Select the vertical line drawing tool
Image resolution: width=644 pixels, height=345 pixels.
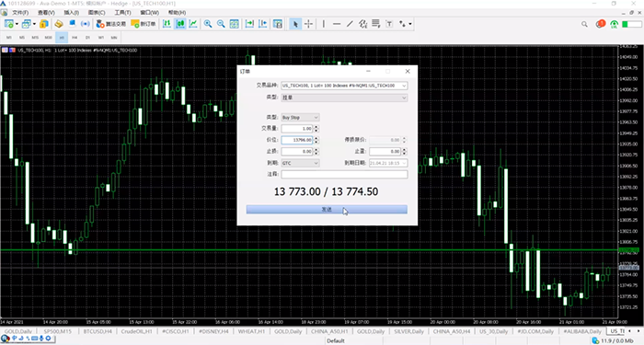click(x=324, y=24)
